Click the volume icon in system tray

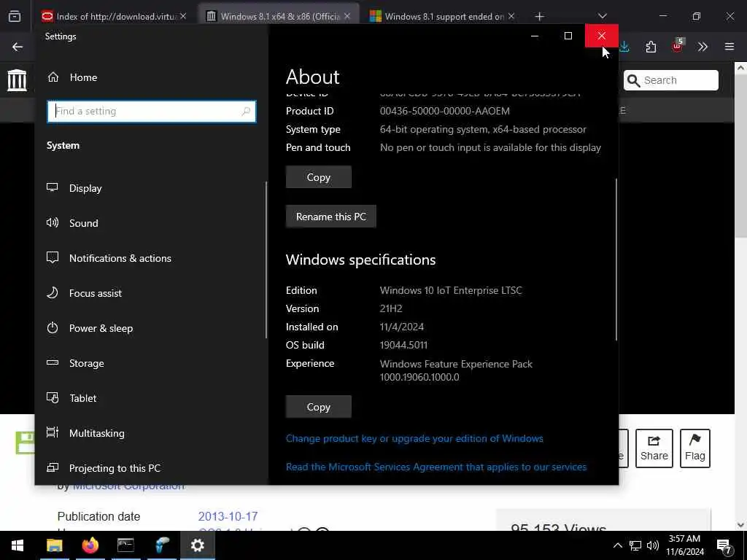(x=653, y=545)
